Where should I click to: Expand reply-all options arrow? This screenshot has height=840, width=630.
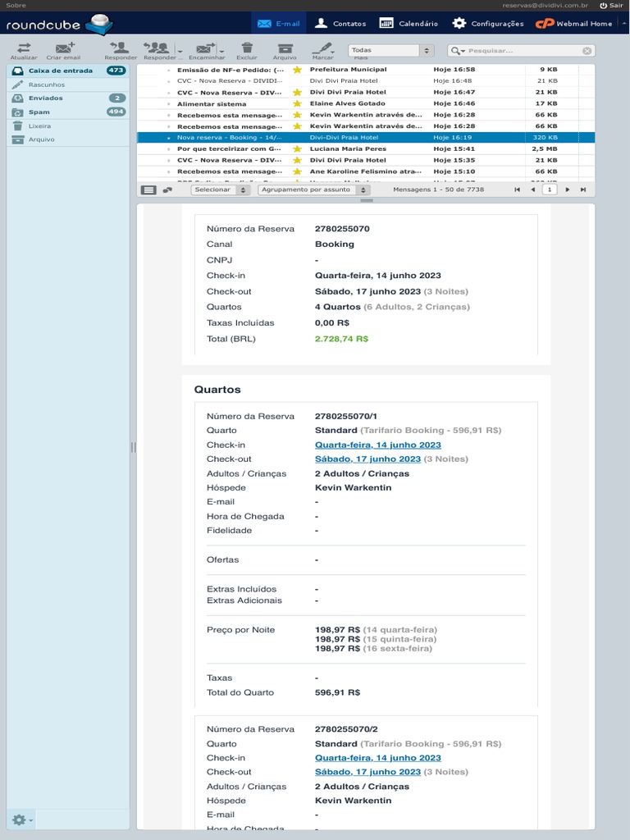(x=180, y=51)
